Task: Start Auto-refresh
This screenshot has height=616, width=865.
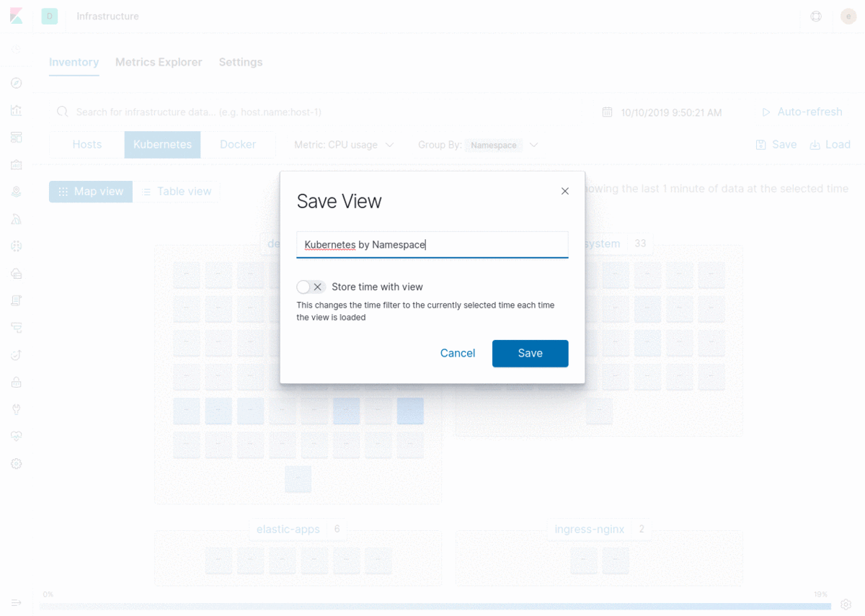Action: 802,112
